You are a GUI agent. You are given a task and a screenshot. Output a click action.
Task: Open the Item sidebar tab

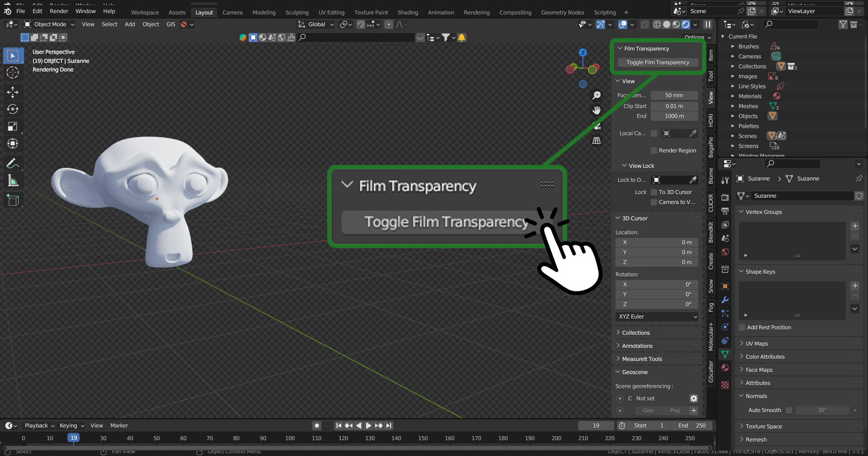711,55
